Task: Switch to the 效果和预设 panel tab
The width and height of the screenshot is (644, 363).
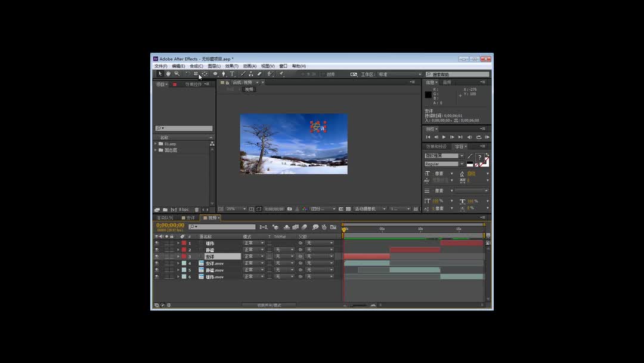Action: coord(436,147)
